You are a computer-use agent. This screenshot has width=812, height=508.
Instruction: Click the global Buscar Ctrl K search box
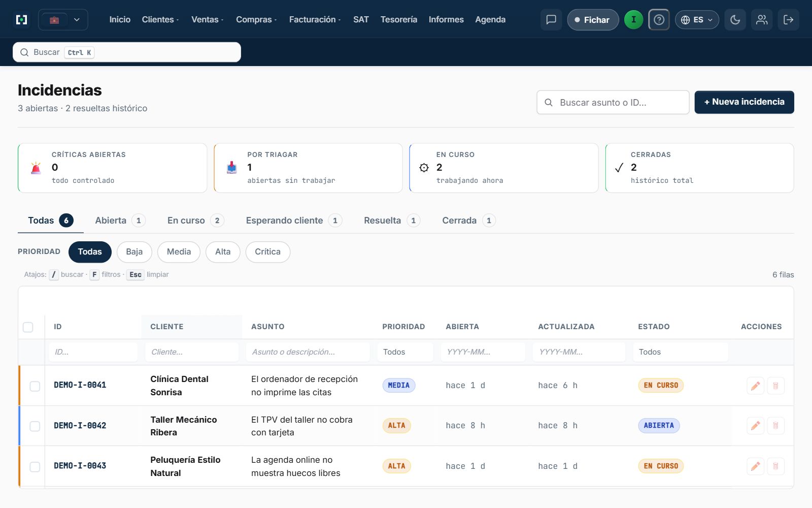click(x=127, y=52)
